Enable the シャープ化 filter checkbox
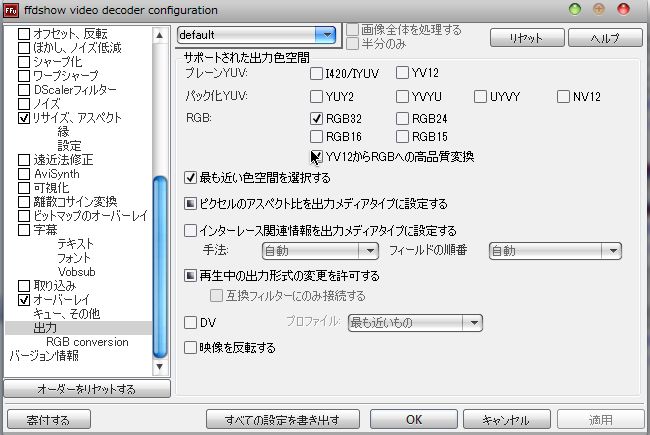This screenshot has height=435, width=650. 24,62
